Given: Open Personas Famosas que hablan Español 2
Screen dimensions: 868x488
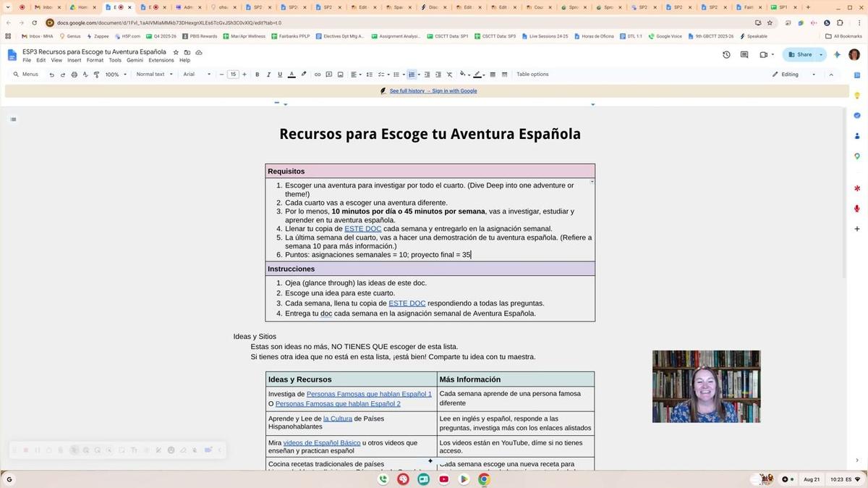Looking at the screenshot, I should click(x=338, y=403).
